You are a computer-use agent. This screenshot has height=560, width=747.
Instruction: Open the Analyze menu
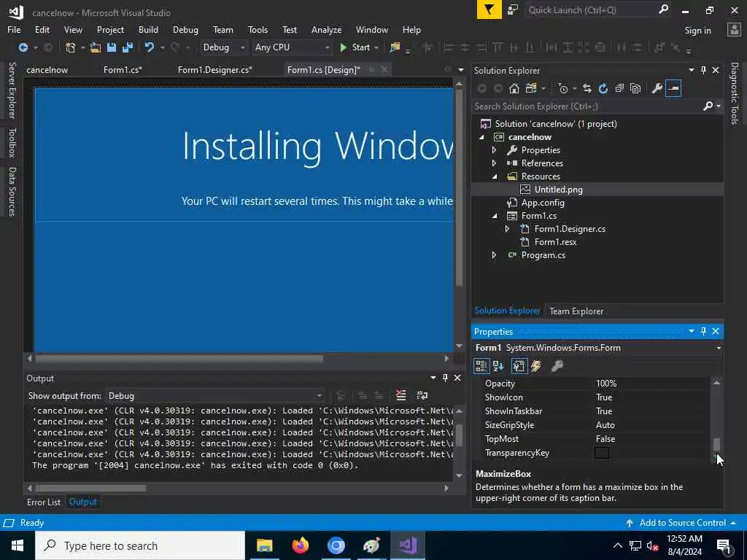(x=326, y=29)
